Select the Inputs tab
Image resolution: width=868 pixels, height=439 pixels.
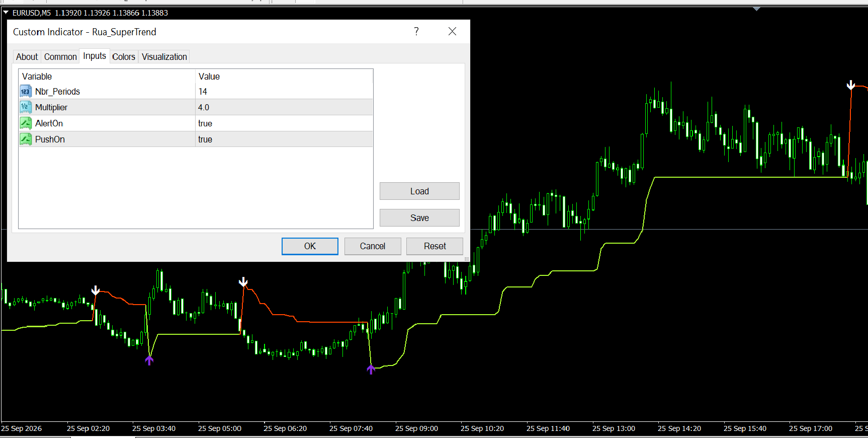click(x=95, y=56)
